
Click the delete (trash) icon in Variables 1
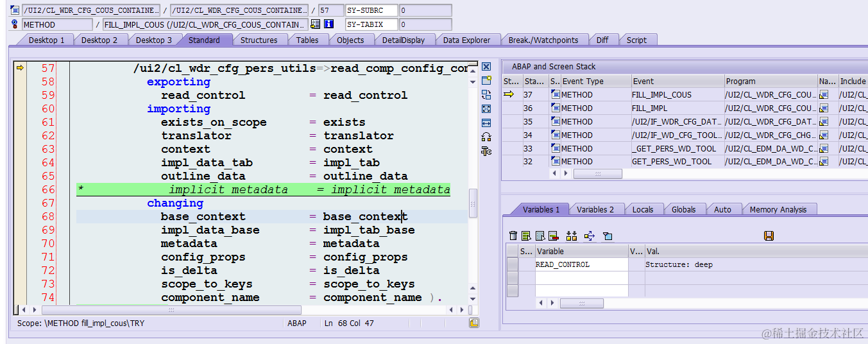(513, 236)
